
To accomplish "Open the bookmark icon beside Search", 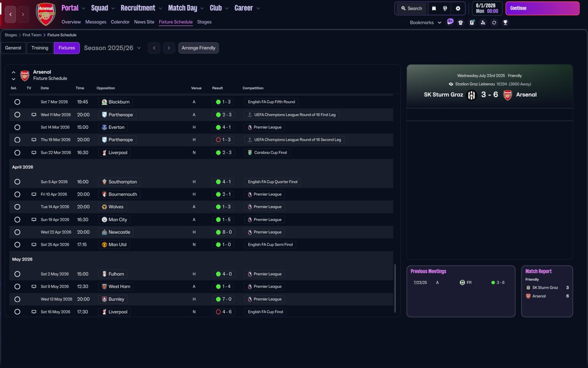I will pos(434,8).
